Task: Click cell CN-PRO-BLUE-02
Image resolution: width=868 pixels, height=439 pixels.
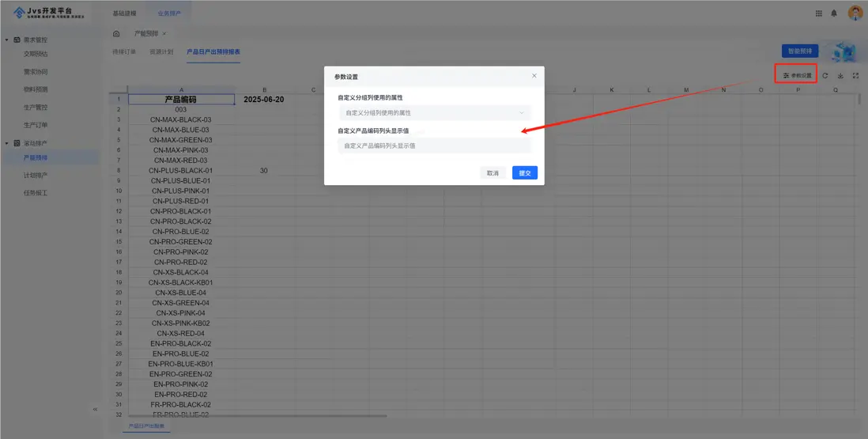Action: 181,232
